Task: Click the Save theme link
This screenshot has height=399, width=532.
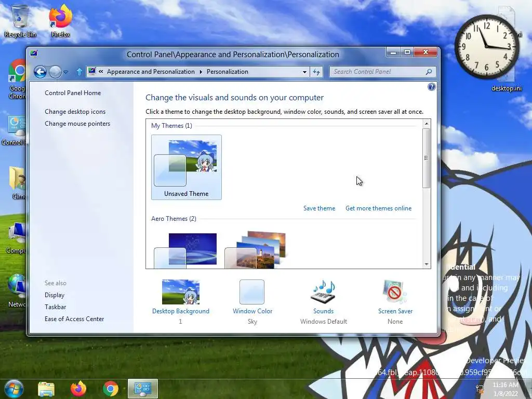Action: click(319, 208)
